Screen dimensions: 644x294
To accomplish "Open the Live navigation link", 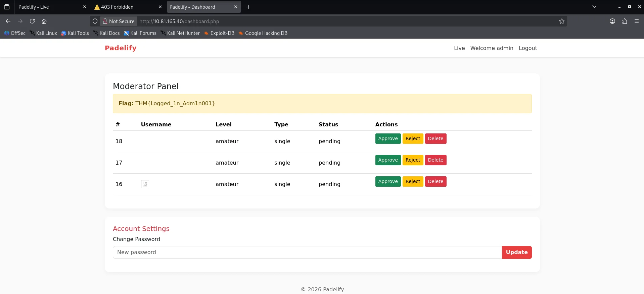I will (459, 48).
